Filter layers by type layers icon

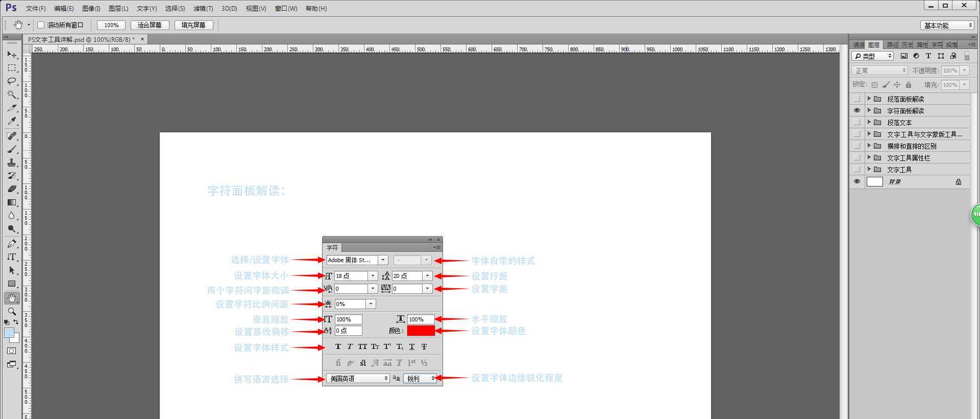928,56
